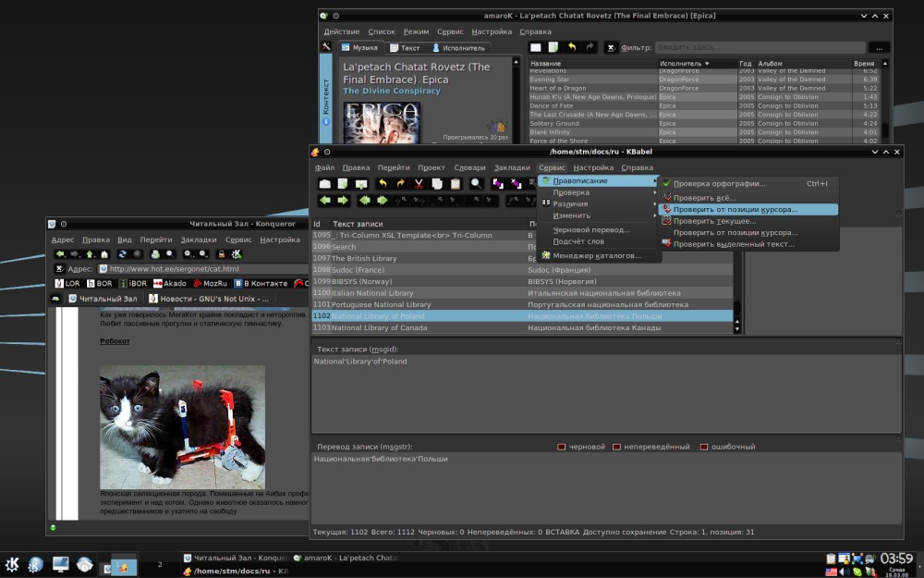924x578 pixels.
Task: Click the Paste clipboard icon in KBabel
Action: coord(455,184)
